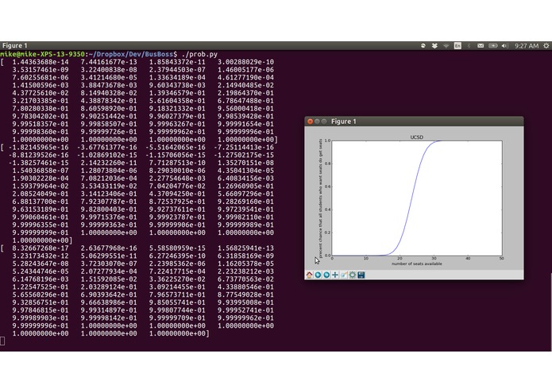The height and width of the screenshot is (392, 552).
Task: Open the Wi-Fi network indicator
Action: click(446, 46)
